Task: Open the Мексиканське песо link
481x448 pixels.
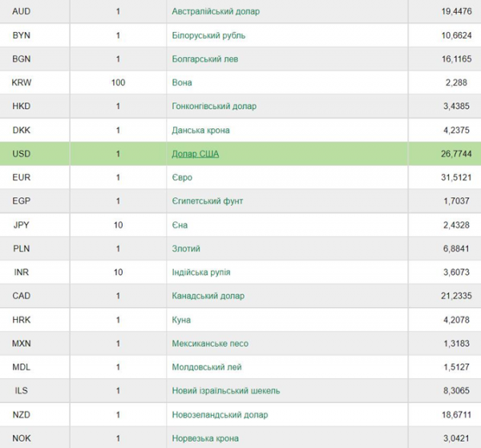Action: [x=210, y=344]
